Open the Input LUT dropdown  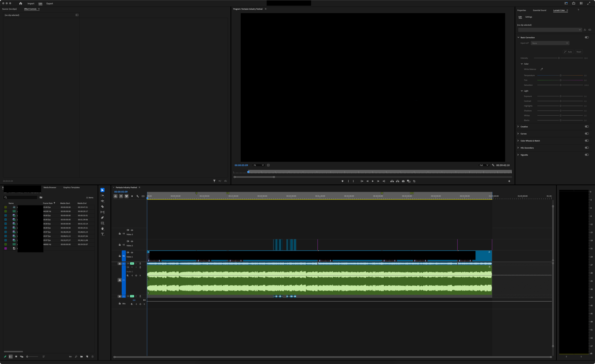[550, 43]
